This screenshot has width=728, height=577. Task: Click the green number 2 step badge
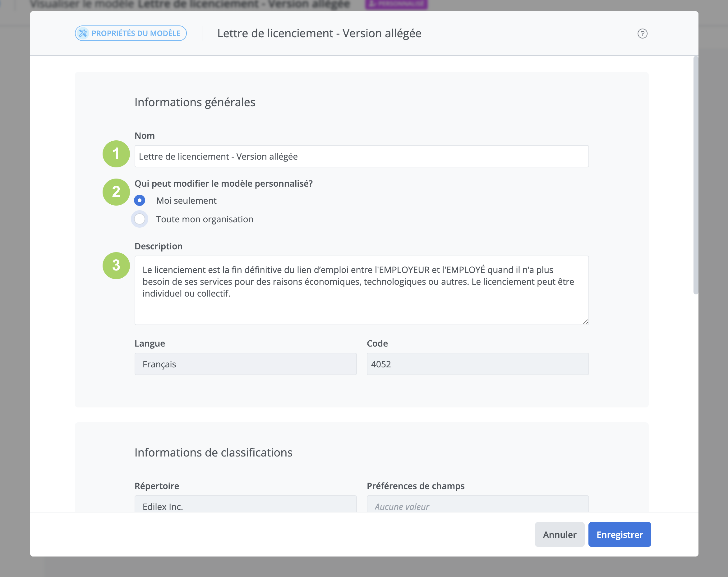116,192
